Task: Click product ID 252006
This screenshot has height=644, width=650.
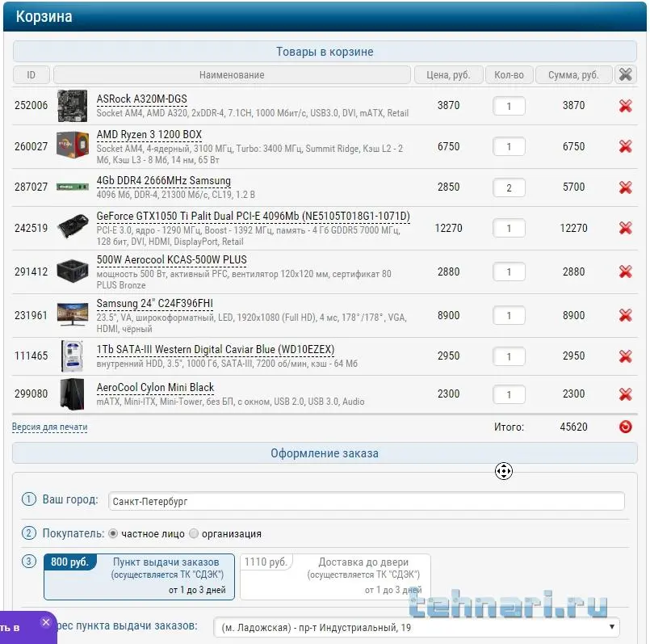Action: pos(31,105)
